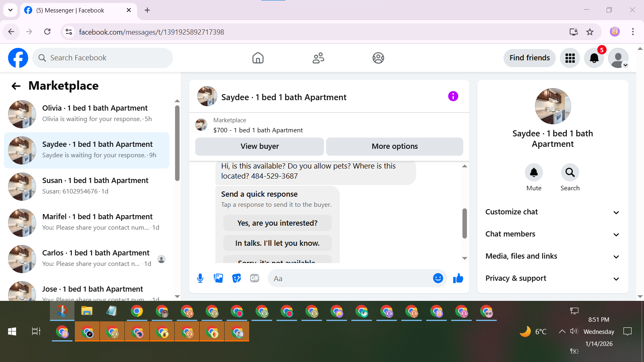Image resolution: width=644 pixels, height=362 pixels.
Task: Show hidden system tray icons chevron
Action: click(x=562, y=331)
